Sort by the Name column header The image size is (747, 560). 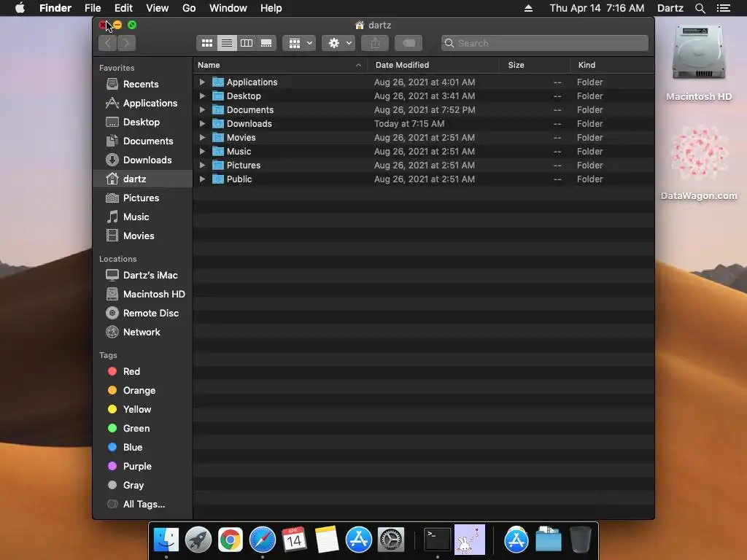[x=280, y=65]
